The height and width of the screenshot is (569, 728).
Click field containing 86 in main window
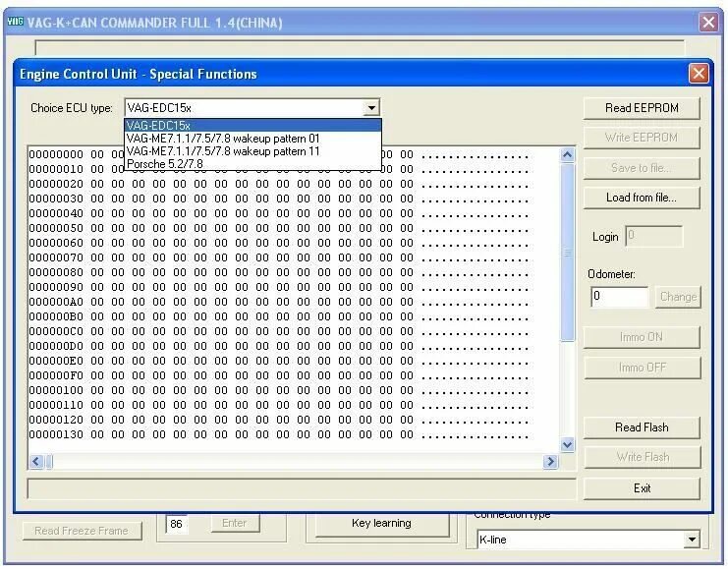pos(177,525)
